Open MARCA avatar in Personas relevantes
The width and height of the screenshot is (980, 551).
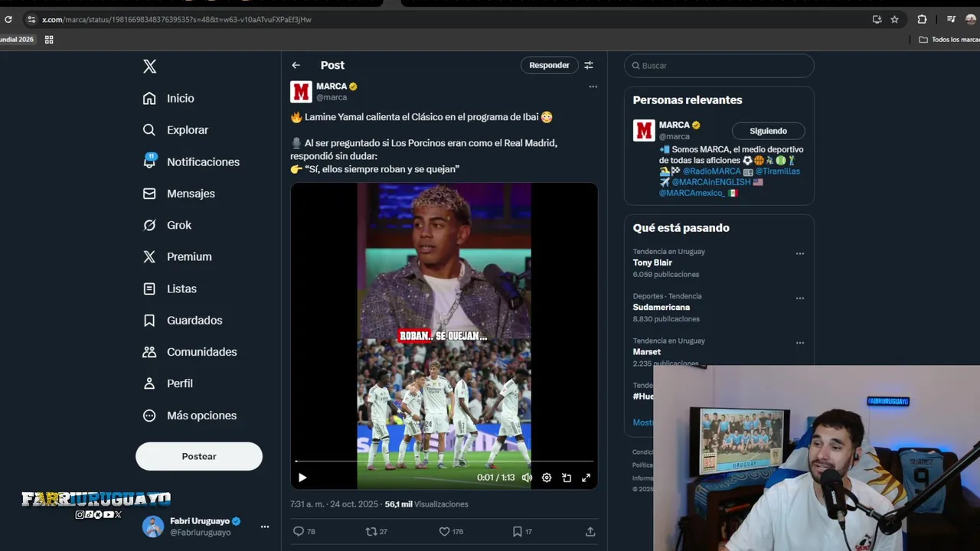pos(644,130)
